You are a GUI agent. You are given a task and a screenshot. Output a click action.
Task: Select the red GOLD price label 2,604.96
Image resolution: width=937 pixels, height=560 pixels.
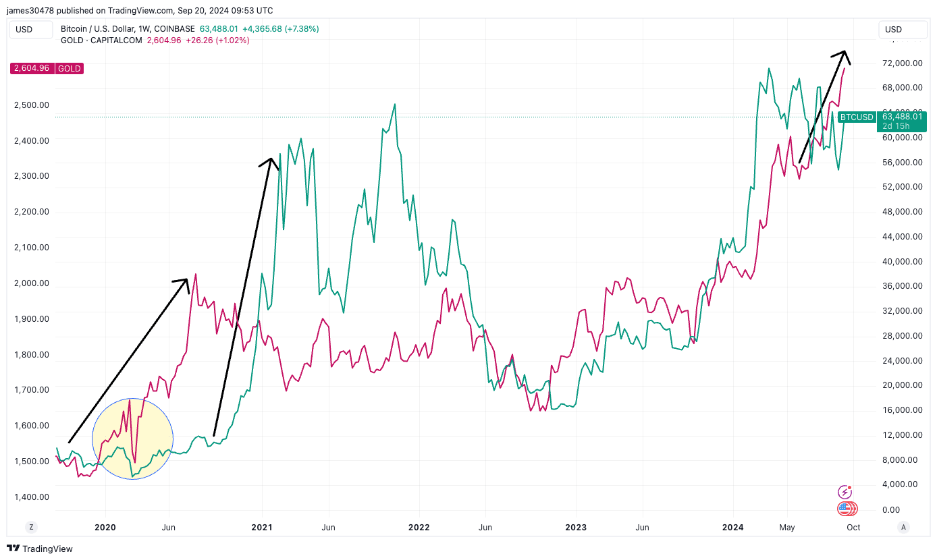pyautogui.click(x=47, y=68)
